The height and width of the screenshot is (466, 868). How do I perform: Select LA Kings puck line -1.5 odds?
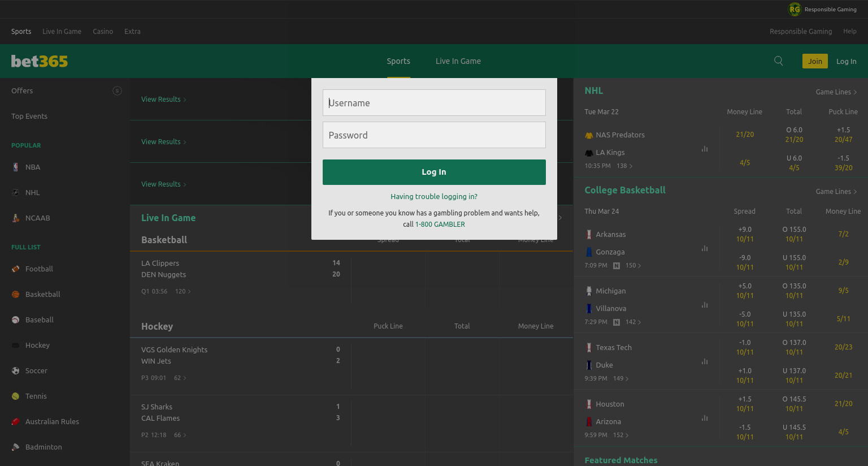[x=843, y=163]
